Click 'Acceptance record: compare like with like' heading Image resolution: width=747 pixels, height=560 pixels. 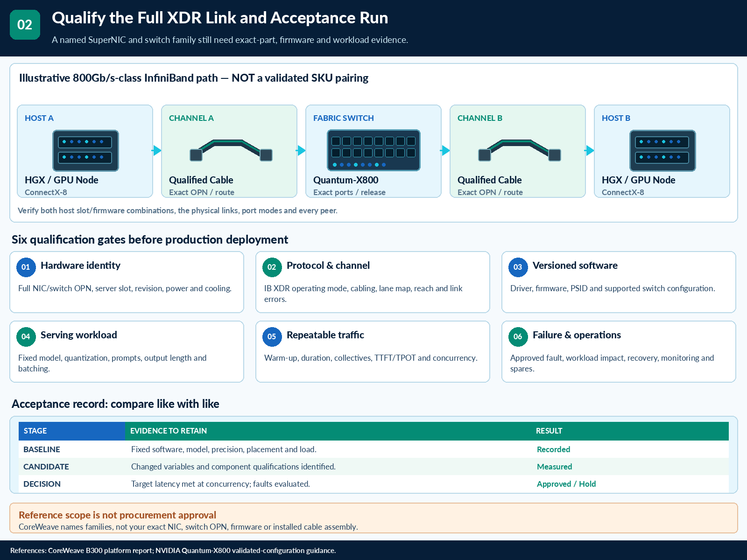115,404
